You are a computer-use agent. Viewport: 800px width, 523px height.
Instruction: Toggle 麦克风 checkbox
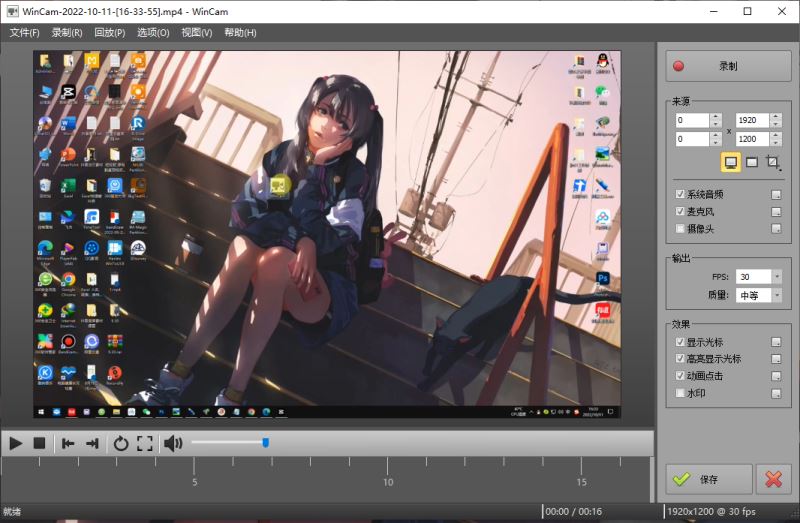(x=680, y=211)
